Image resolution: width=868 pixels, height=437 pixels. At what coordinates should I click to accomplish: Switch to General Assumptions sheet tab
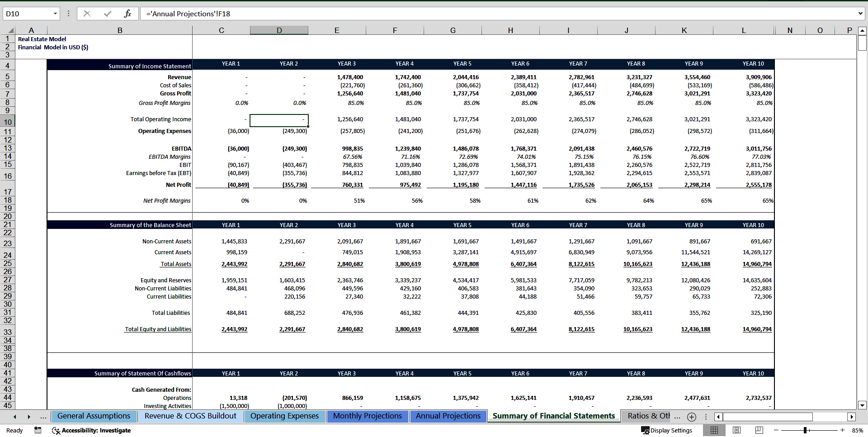pos(94,416)
